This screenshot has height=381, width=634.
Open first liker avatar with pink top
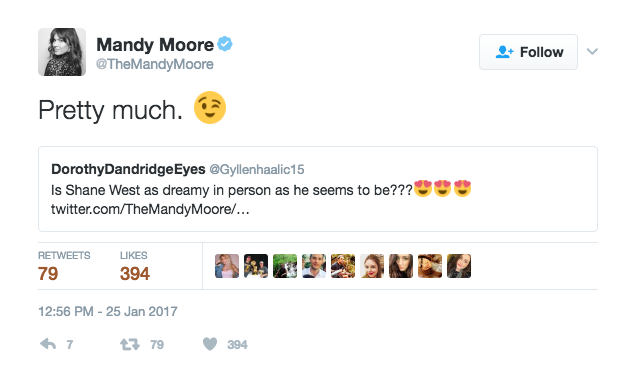(227, 266)
